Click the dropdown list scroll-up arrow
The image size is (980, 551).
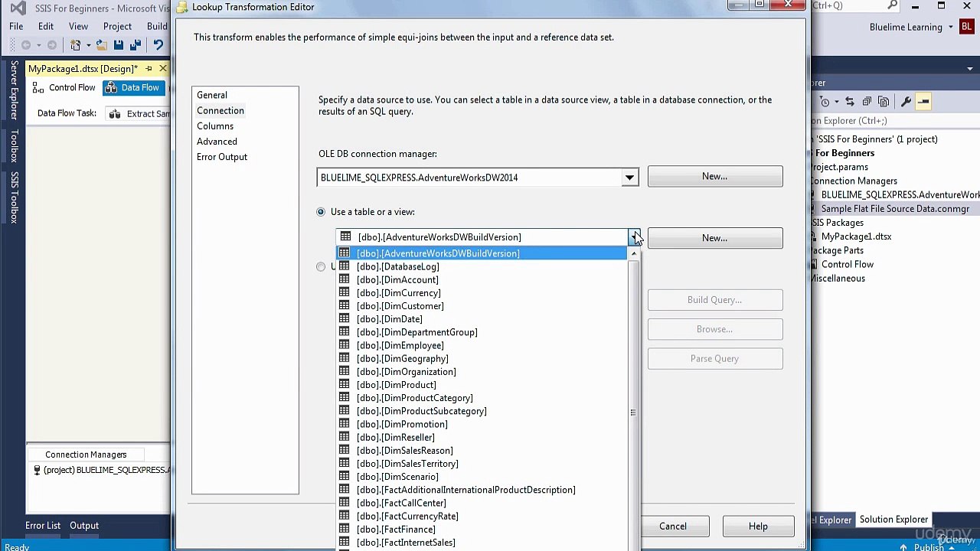coord(633,253)
